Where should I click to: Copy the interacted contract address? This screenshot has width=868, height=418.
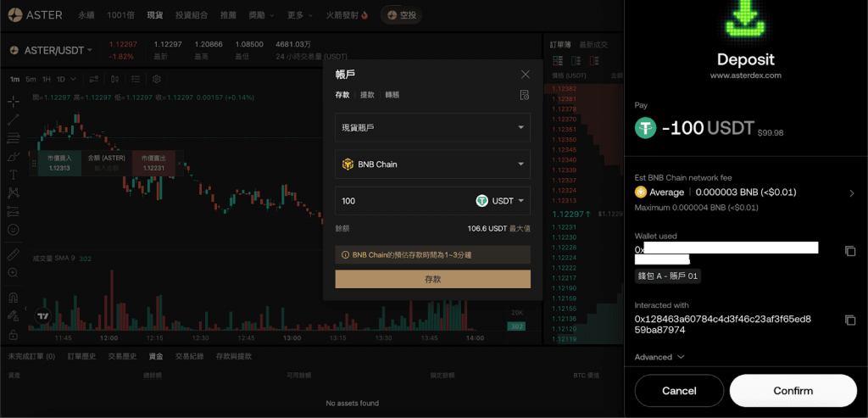tap(850, 320)
